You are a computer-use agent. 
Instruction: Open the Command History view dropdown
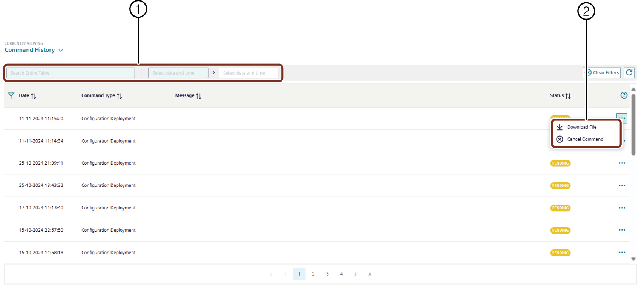coord(34,50)
